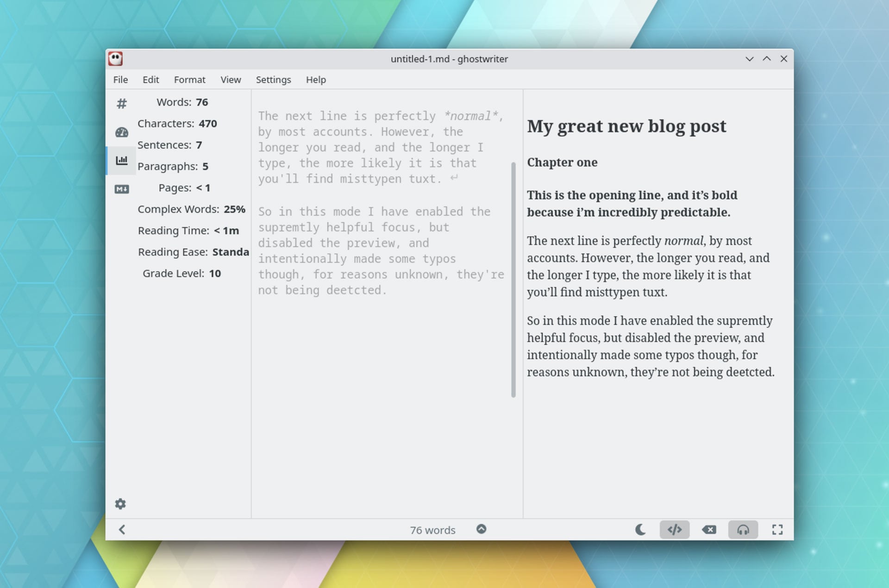The image size is (889, 588).
Task: Click the 'My great new blog post' preview heading
Action: pyautogui.click(x=626, y=126)
